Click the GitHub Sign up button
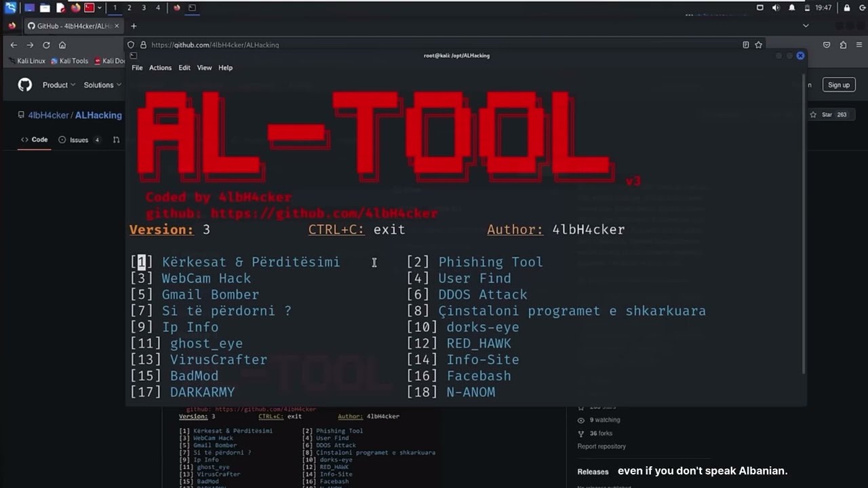Screen dimensions: 868x488 [x=839, y=85]
